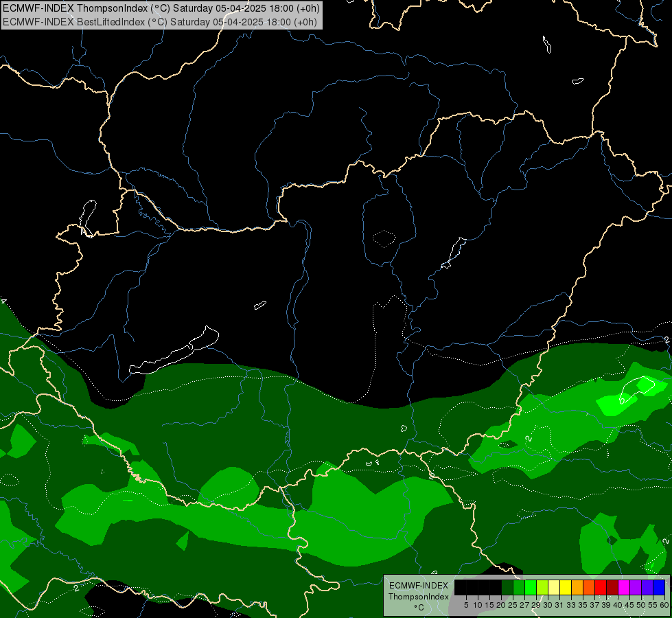Click the pale yellow 30-31 legend swatch
Screen dimensions: 672x618
click(x=554, y=587)
